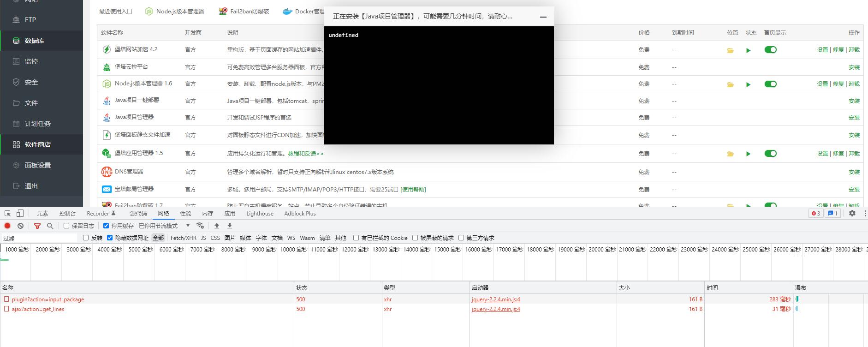Click play status icon for 堡塔应用管理器 1.5
The height and width of the screenshot is (347, 868).
[748, 154]
